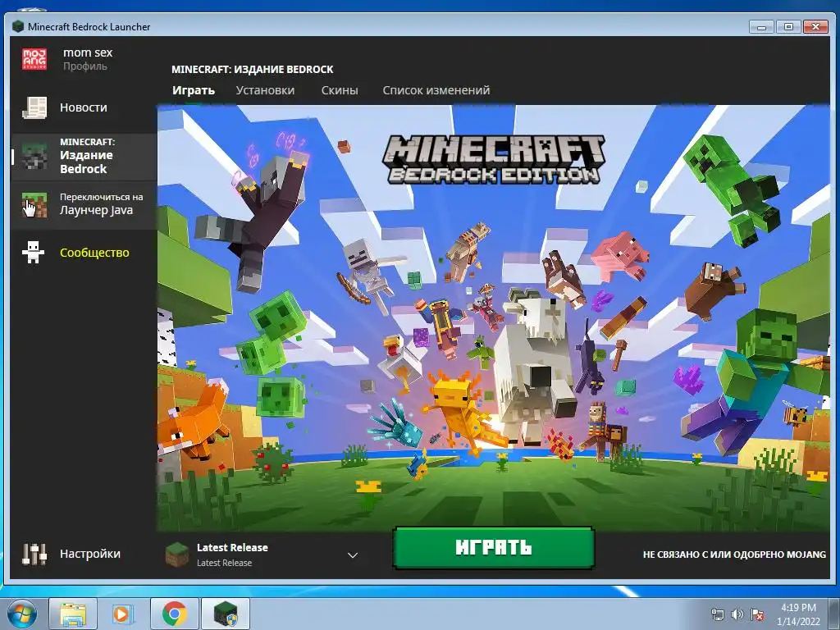Click the volume speaker tray icon
The width and height of the screenshot is (840, 630).
(x=737, y=614)
